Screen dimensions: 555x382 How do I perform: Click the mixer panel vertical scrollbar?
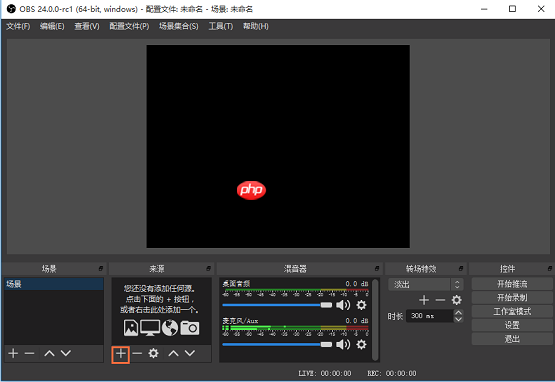(x=375, y=320)
